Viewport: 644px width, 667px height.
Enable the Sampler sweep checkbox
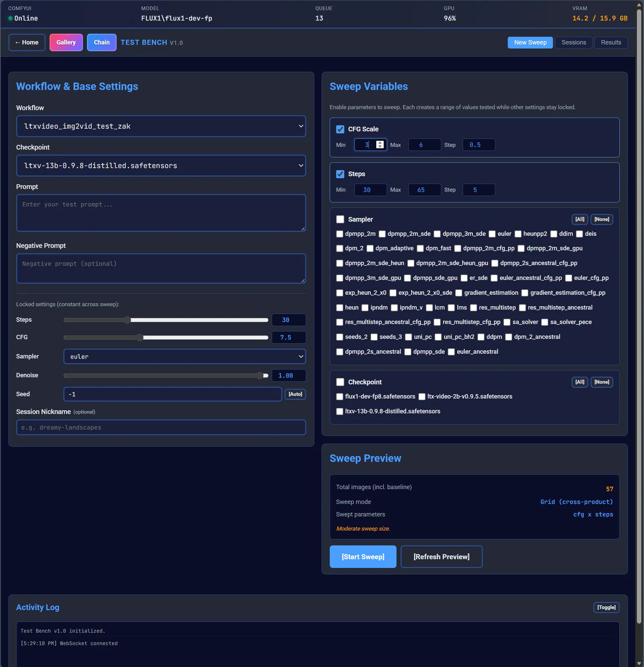pos(340,219)
